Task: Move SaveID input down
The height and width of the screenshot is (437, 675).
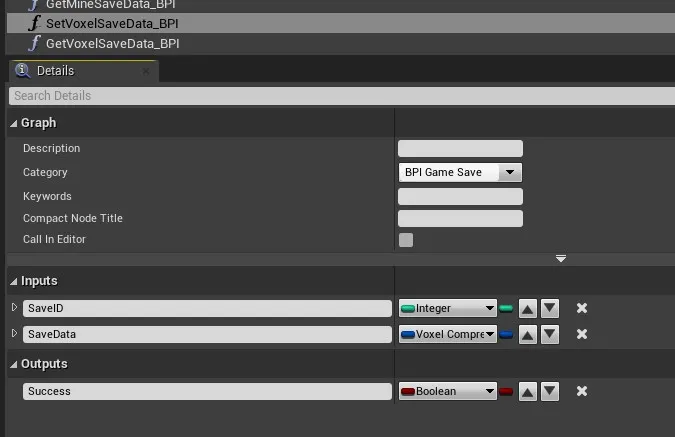Action: pyautogui.click(x=549, y=308)
